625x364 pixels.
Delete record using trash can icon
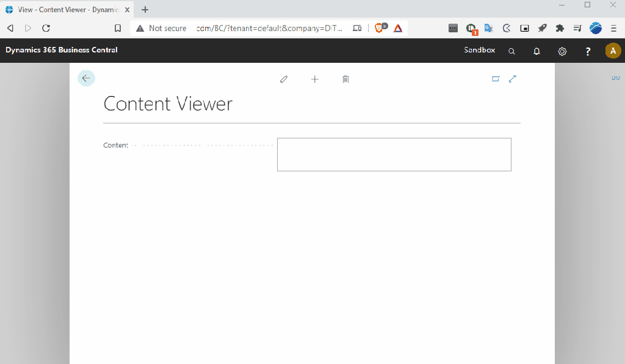(x=345, y=79)
